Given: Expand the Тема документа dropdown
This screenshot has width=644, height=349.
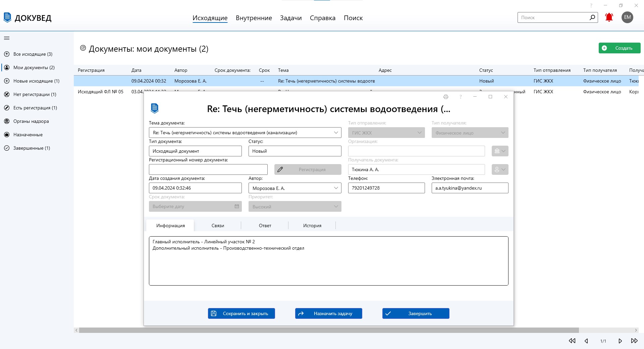Looking at the screenshot, I should point(336,133).
